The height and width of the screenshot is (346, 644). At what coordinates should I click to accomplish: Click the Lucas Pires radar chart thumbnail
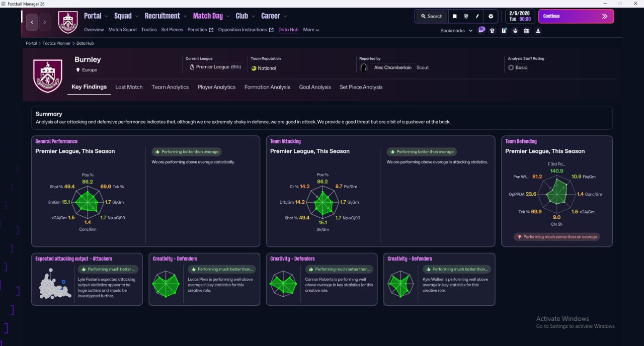166,285
